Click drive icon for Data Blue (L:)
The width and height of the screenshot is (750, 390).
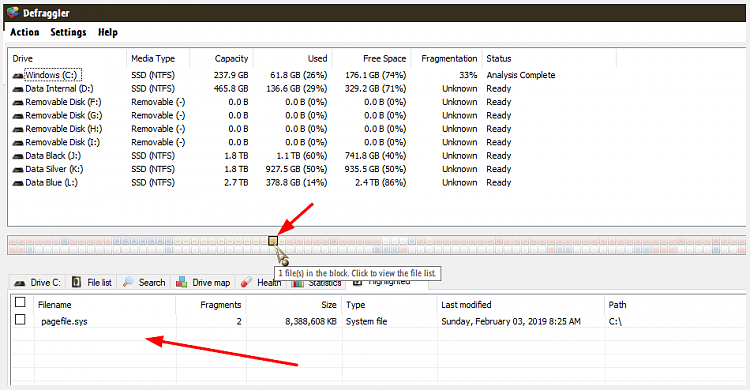click(x=18, y=183)
